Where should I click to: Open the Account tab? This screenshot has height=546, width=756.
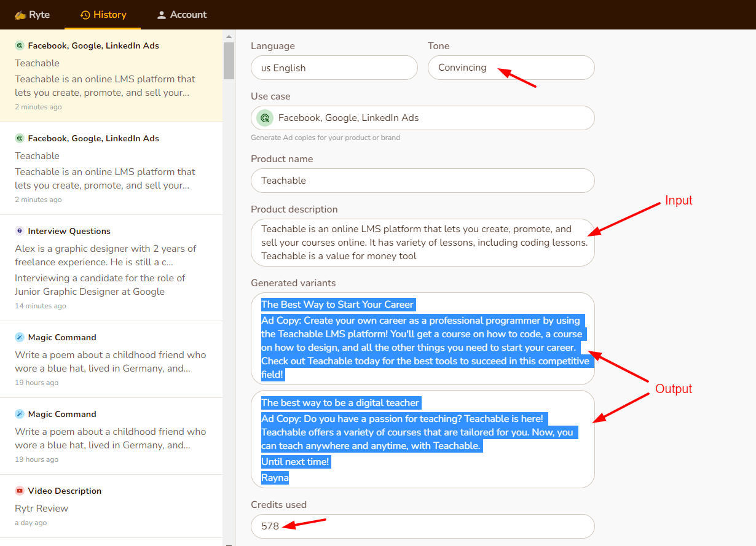pos(181,15)
